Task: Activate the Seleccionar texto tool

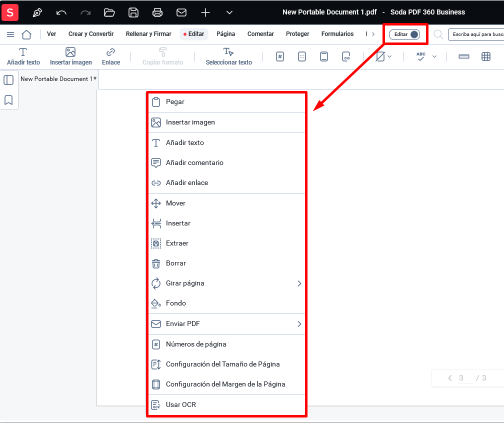Action: 228,56
